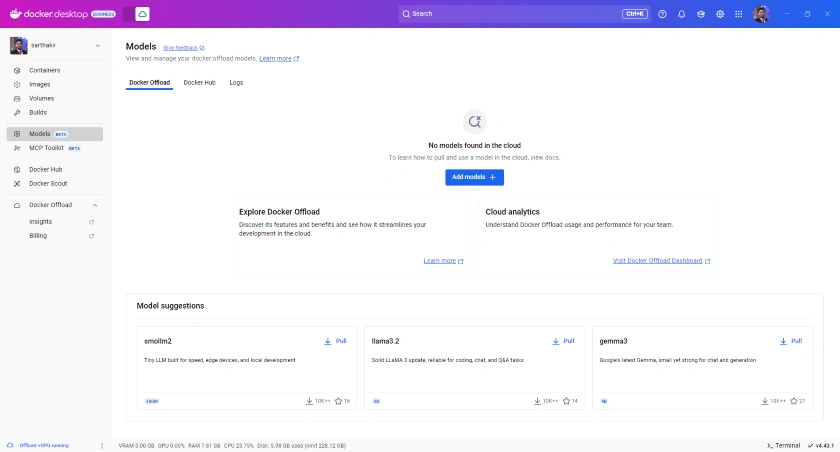Click the BUSINESS plan badge
Viewport: 840px width, 452px height.
pyautogui.click(x=103, y=14)
